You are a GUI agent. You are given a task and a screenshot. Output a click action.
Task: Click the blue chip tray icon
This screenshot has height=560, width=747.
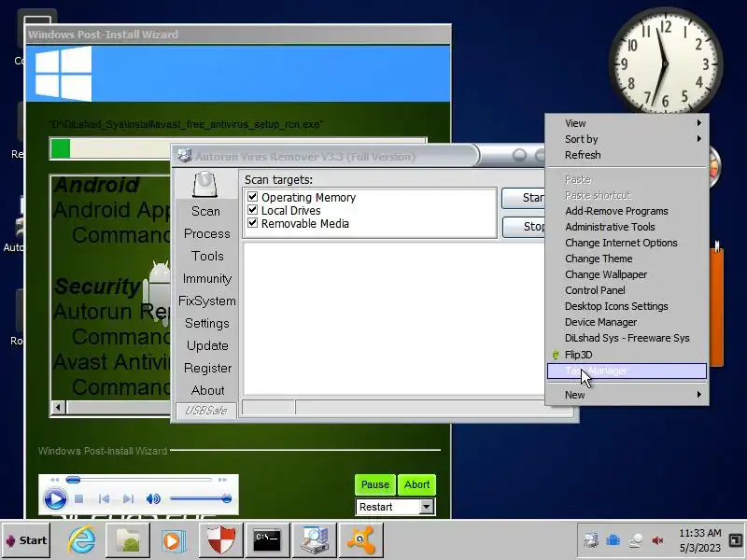613,540
